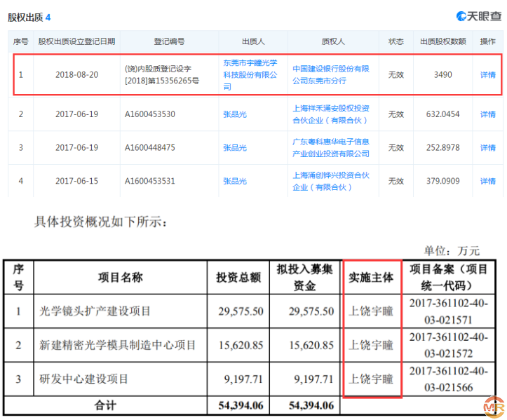Click the 状态 column header
Viewport: 507px width, 420px height.
pos(396,41)
